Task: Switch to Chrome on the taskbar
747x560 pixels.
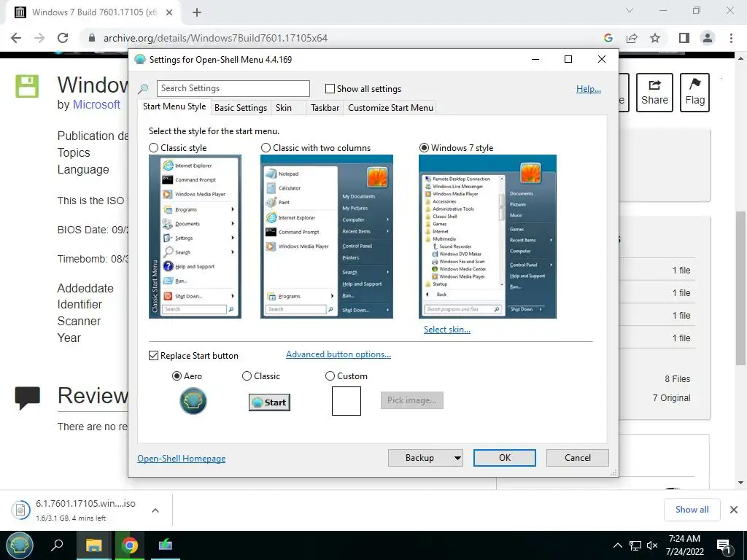Action: click(x=129, y=545)
